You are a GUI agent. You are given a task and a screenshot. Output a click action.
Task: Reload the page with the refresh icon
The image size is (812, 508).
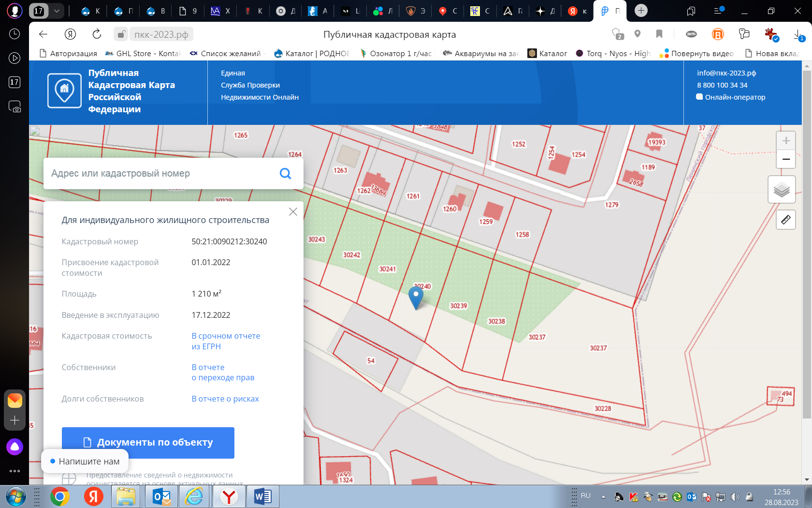point(97,34)
